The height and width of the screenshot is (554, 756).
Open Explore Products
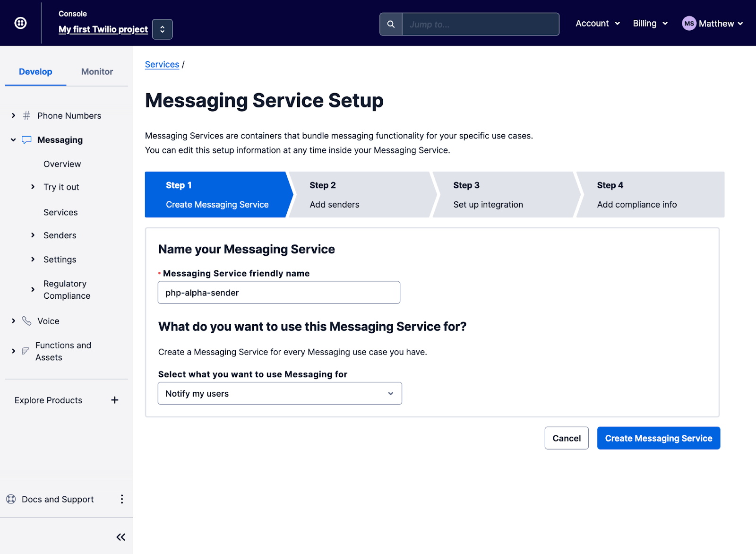48,400
